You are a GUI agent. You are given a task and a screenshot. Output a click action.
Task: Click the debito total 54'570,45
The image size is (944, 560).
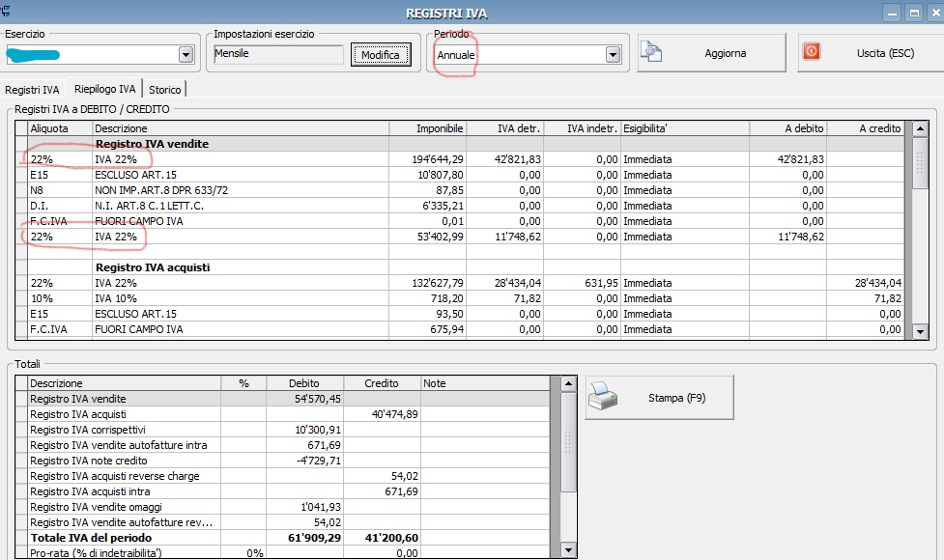click(317, 399)
